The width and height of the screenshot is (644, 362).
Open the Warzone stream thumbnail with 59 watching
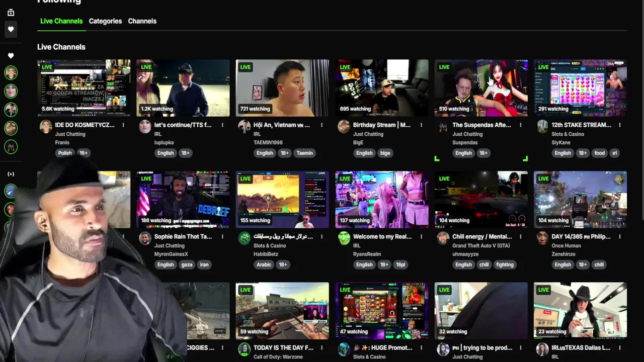tap(282, 311)
